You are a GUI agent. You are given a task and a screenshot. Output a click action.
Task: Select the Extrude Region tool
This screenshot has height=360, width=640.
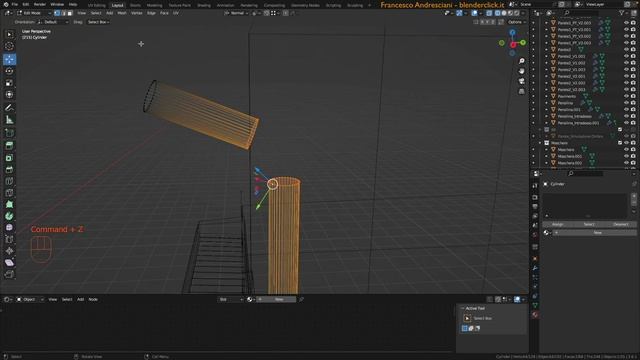tap(9, 145)
